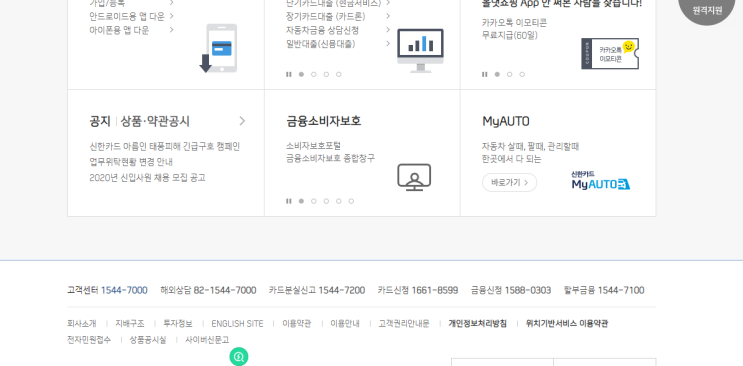Open chevron next to 자동차금융 상담신청
The image size is (743, 366).
click(x=388, y=30)
